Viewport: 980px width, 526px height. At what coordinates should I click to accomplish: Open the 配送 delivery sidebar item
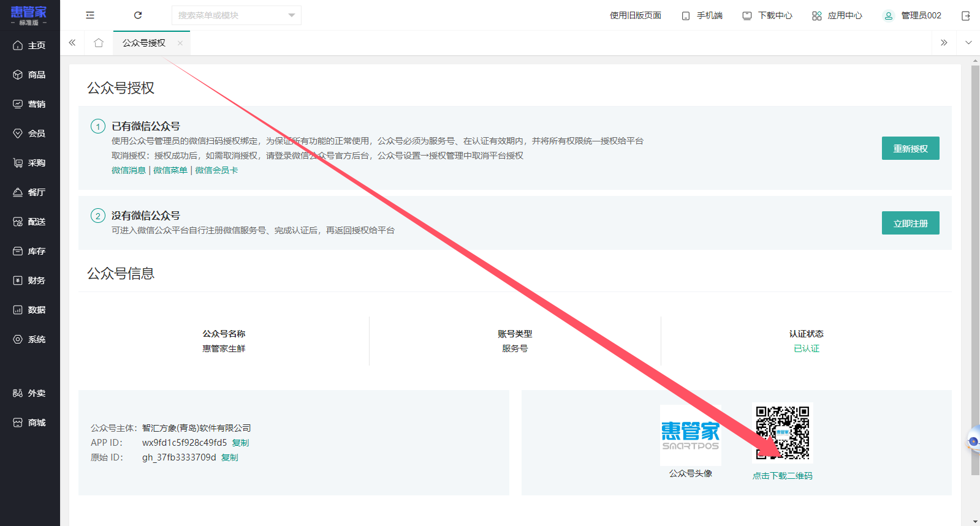pos(29,222)
